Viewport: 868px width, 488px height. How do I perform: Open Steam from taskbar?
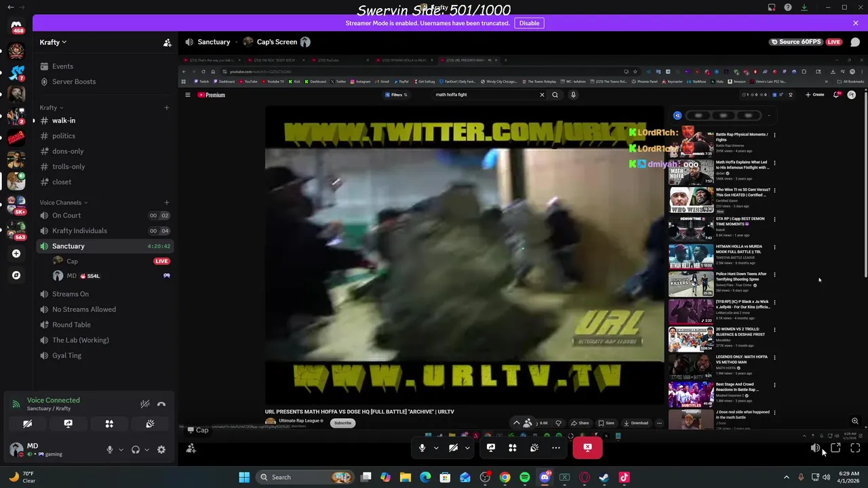604,477
